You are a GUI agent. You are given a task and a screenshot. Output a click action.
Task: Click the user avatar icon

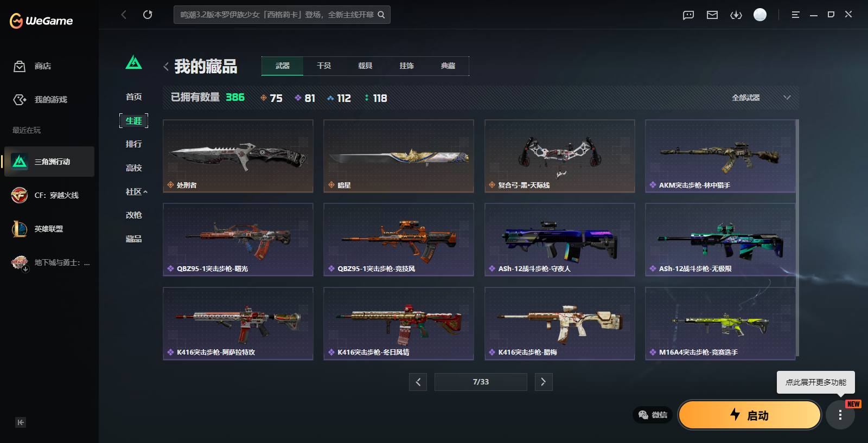[760, 15]
